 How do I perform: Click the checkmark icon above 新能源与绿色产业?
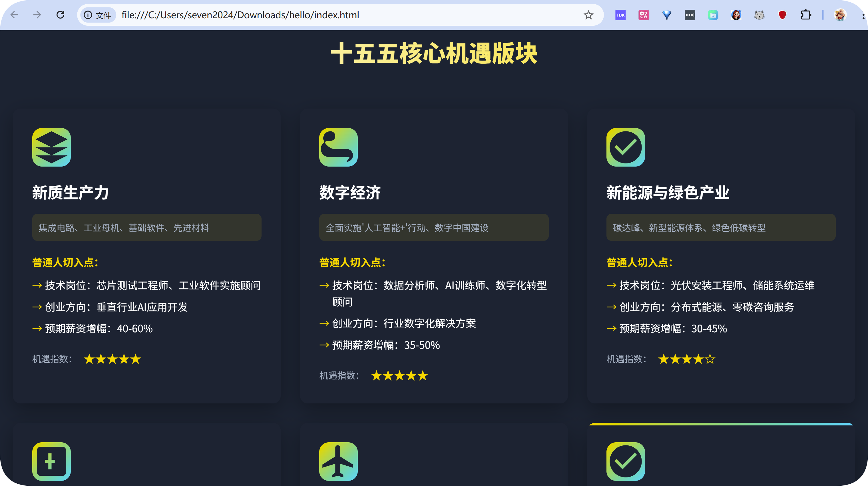click(x=625, y=147)
